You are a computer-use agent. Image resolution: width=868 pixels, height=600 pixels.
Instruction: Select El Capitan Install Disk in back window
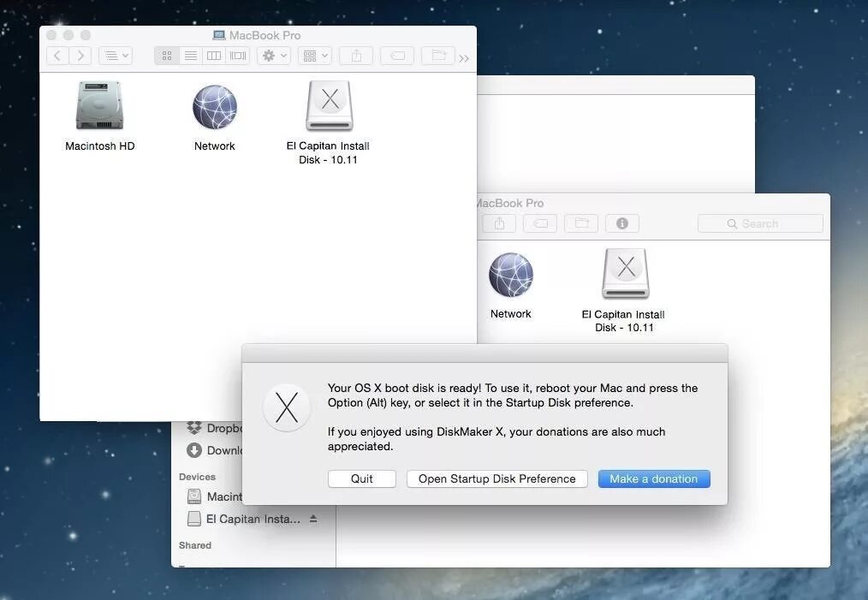626,273
